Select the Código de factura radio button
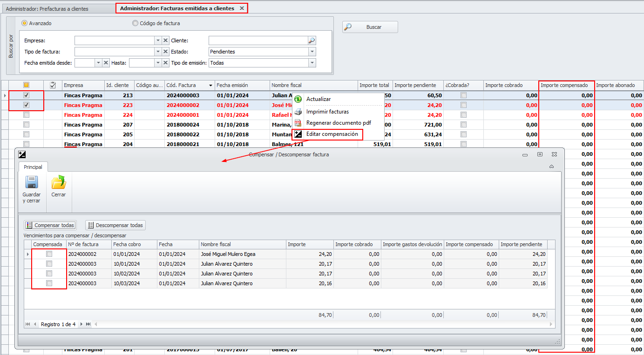Image resolution: width=644 pixels, height=355 pixels. (135, 23)
